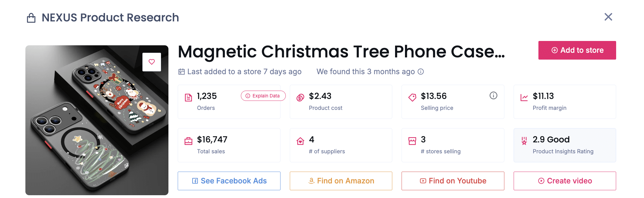
Task: Click the Product Insights Rating medal icon
Action: pos(524,141)
